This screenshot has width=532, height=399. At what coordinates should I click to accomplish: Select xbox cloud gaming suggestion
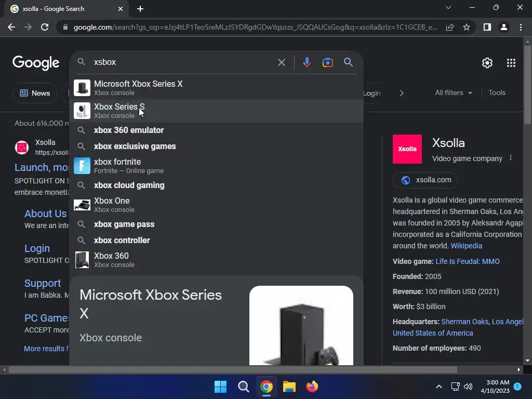(x=217, y=185)
